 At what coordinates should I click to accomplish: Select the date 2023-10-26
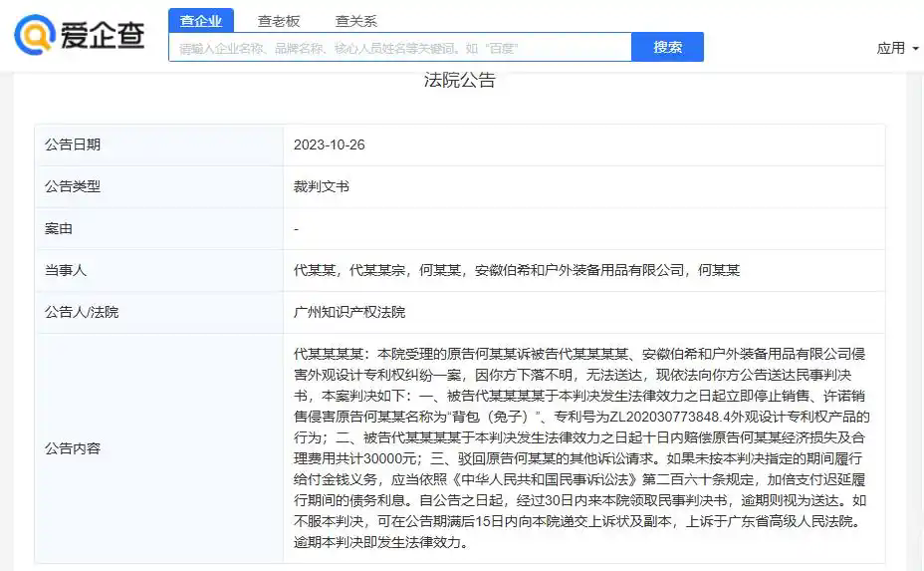(330, 145)
